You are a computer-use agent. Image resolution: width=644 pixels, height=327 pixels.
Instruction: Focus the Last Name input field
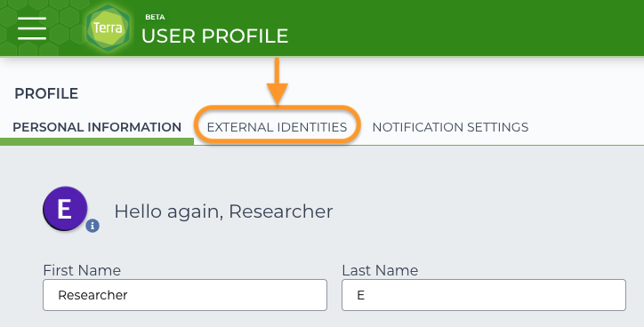[x=484, y=295]
